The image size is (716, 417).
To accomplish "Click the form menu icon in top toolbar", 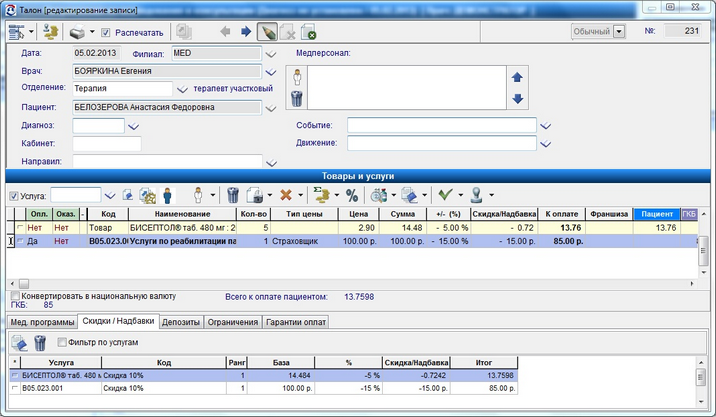I will 17,32.
